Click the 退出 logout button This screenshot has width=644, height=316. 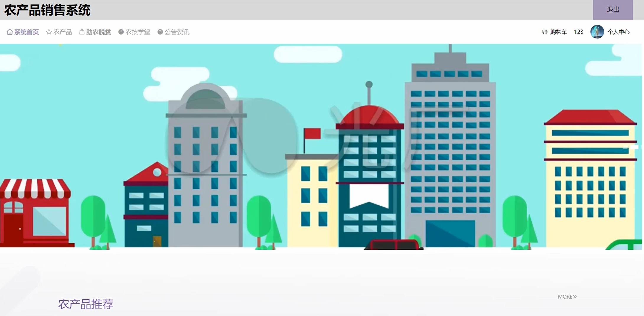point(613,10)
